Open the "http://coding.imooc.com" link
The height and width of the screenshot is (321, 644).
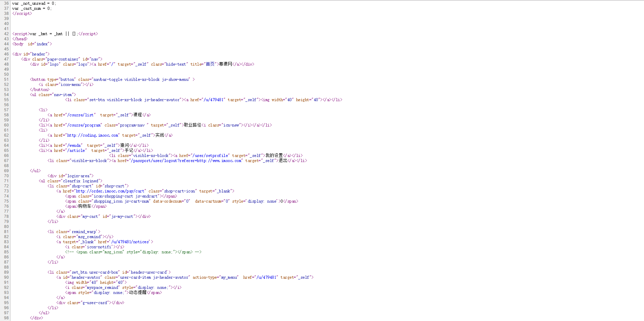click(x=93, y=135)
